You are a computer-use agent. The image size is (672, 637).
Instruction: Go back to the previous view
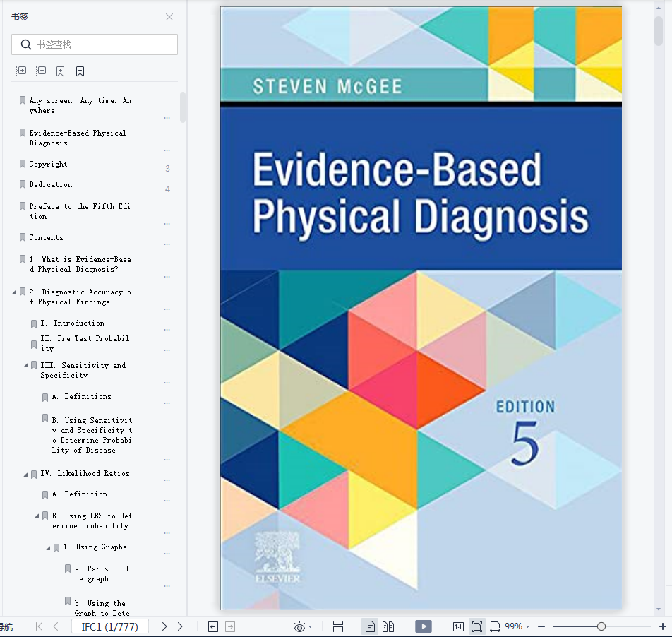tap(213, 626)
